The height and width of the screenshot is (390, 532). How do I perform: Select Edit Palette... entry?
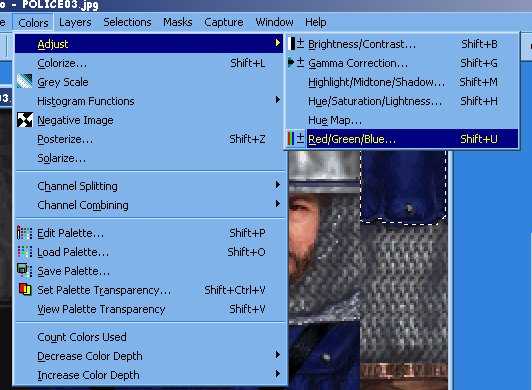pos(149,233)
